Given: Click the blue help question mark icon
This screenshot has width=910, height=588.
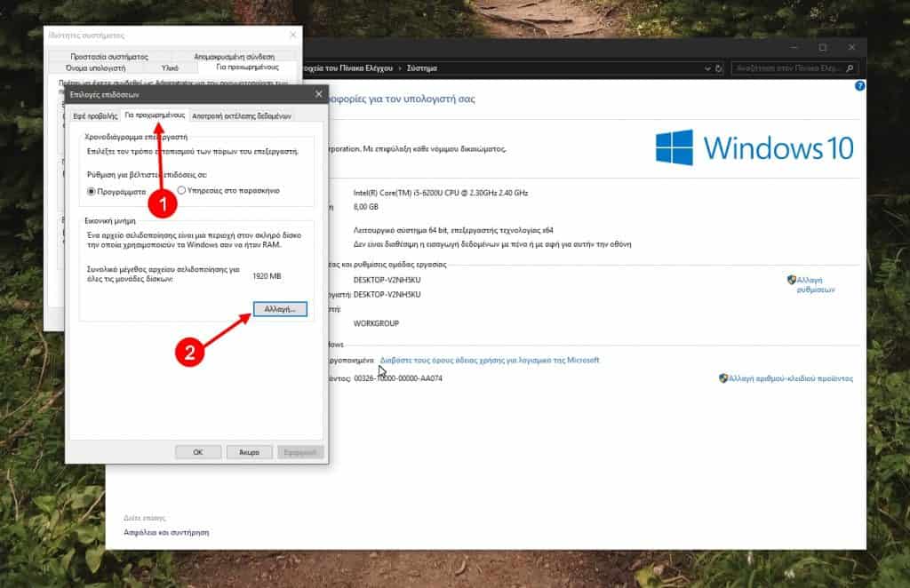Looking at the screenshot, I should point(859,86).
